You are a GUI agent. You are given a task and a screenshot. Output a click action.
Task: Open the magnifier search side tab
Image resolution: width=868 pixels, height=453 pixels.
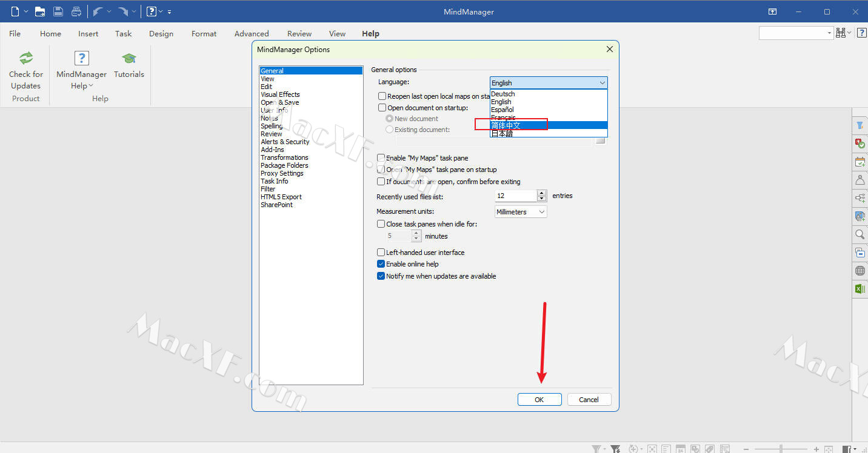(x=860, y=234)
